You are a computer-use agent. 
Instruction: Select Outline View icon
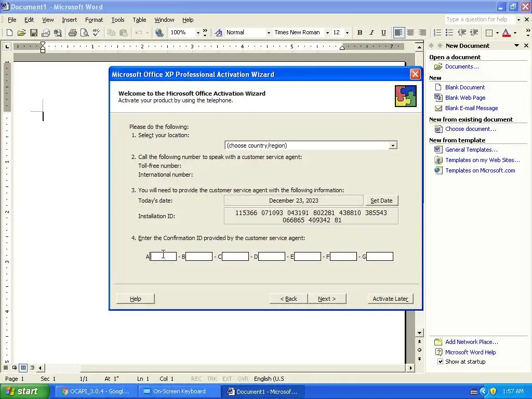(x=32, y=367)
